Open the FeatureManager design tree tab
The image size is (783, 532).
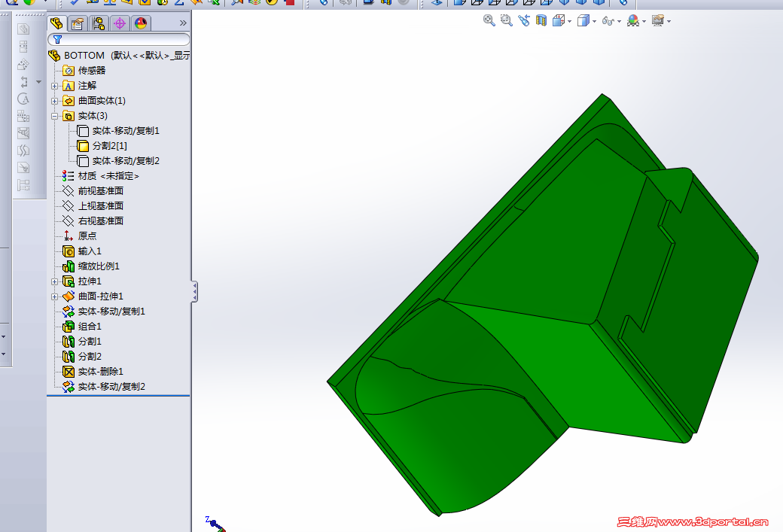(56, 23)
